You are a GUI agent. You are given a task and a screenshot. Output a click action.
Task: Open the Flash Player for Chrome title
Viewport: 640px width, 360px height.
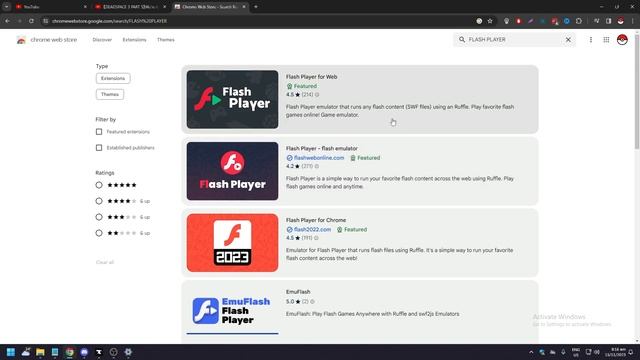point(316,220)
